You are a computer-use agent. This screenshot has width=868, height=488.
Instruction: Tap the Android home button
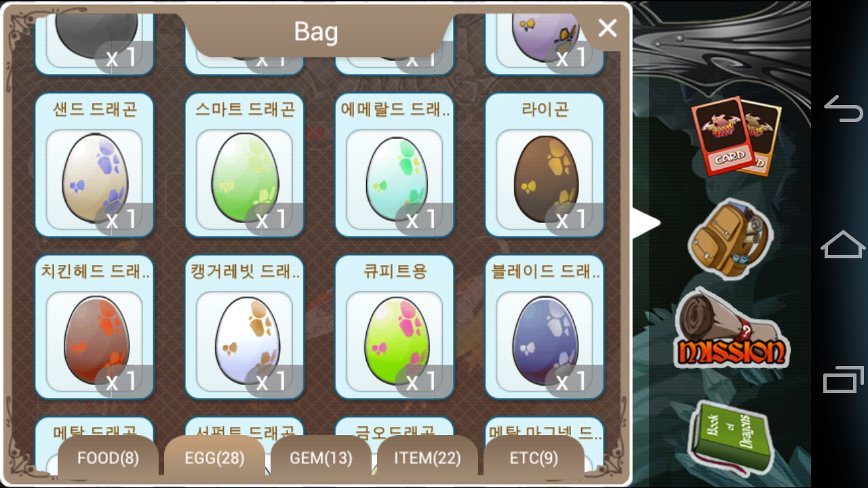(843, 244)
